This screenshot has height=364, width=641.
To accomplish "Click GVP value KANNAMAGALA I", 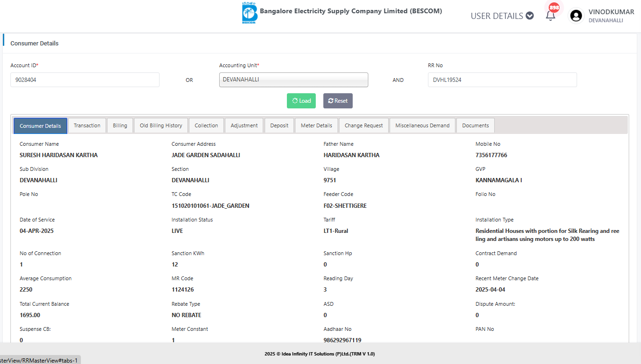I will [x=499, y=180].
